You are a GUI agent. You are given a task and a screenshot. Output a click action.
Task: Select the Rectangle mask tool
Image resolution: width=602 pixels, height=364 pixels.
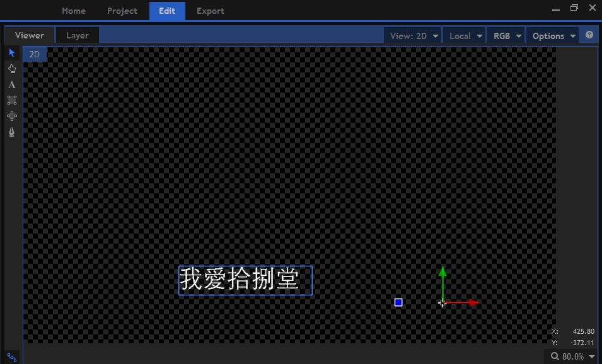click(12, 100)
